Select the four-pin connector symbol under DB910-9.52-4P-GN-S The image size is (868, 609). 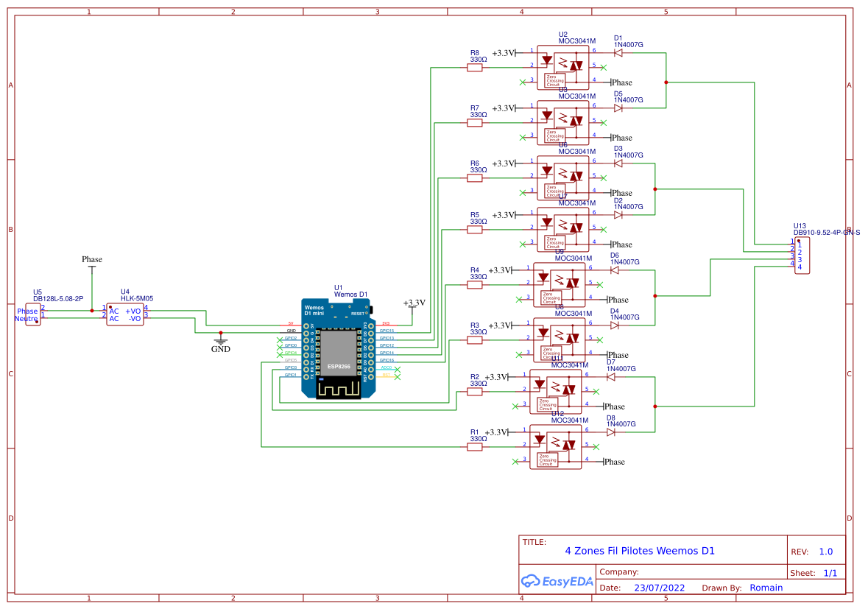pyautogui.click(x=802, y=256)
